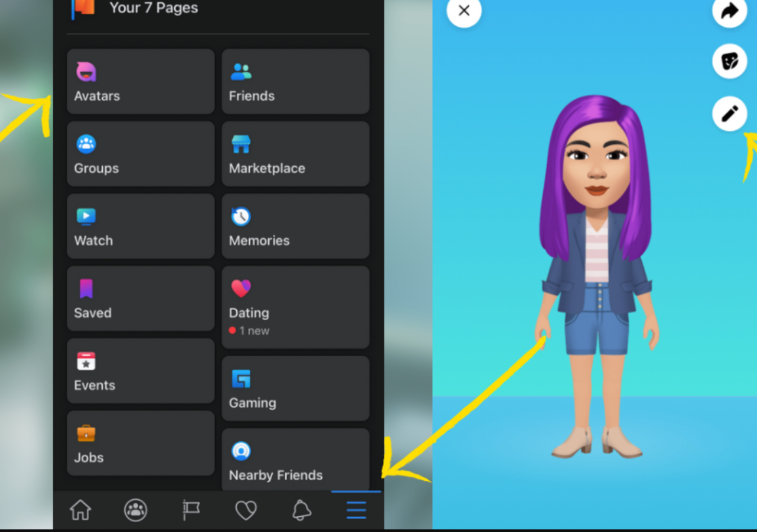Viewport: 757px width, 532px height.
Task: Open the Watch video tile
Action: point(140,226)
